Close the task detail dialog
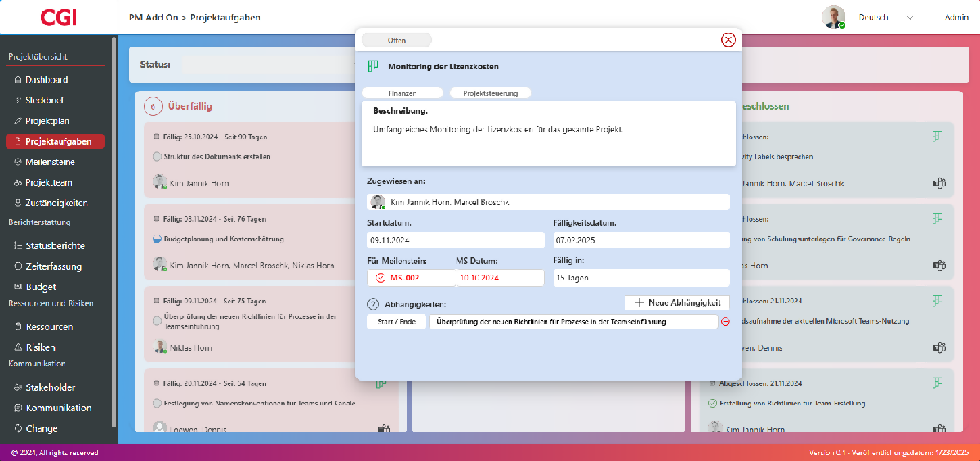The image size is (980, 461). point(728,40)
